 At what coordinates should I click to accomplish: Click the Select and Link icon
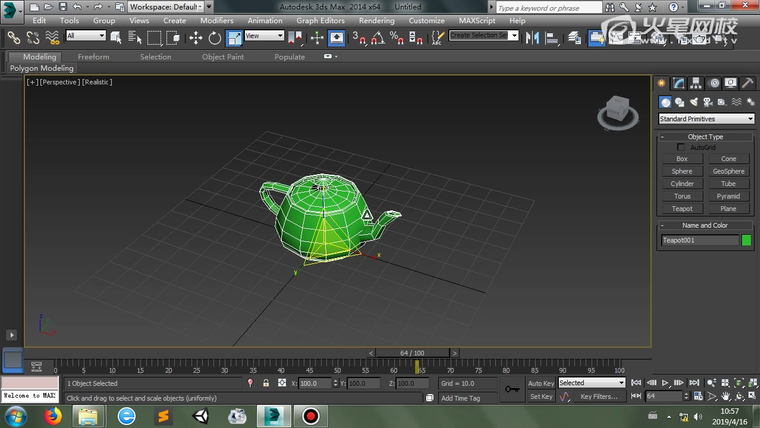(x=13, y=37)
